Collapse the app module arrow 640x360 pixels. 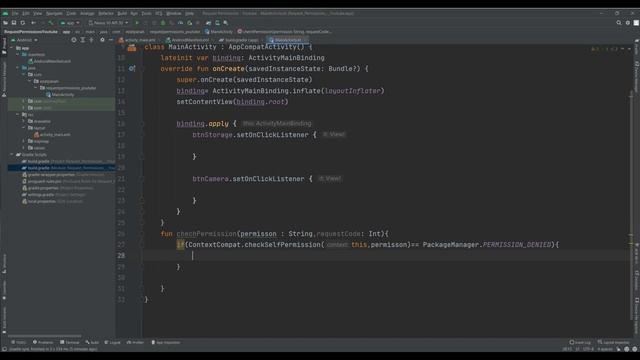[12, 48]
